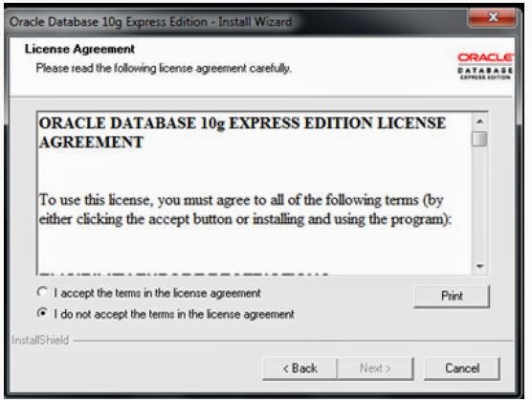The image size is (532, 400).
Task: Click the 'I do not accept the terms' label text
Action: (174, 314)
